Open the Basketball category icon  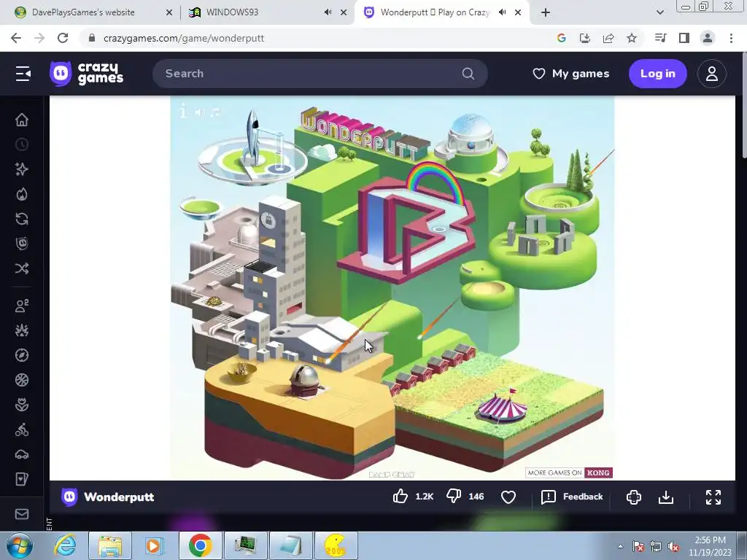pos(22,379)
